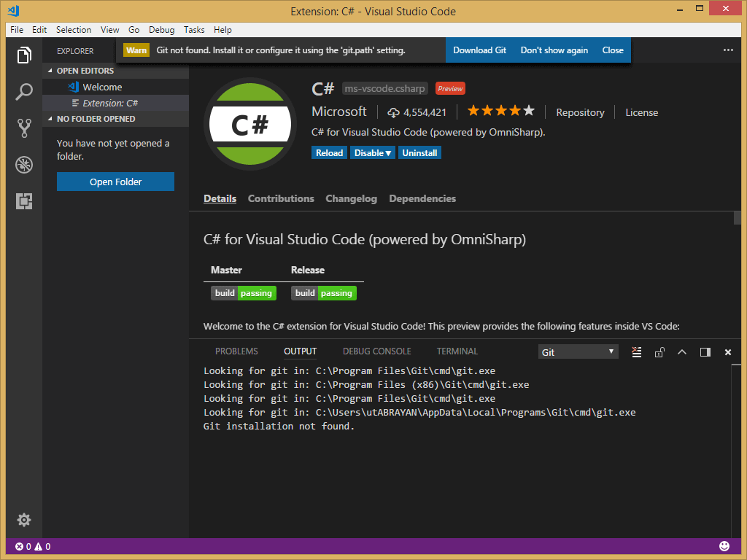This screenshot has width=747, height=560.
Task: Click the Download Git button
Action: point(479,50)
